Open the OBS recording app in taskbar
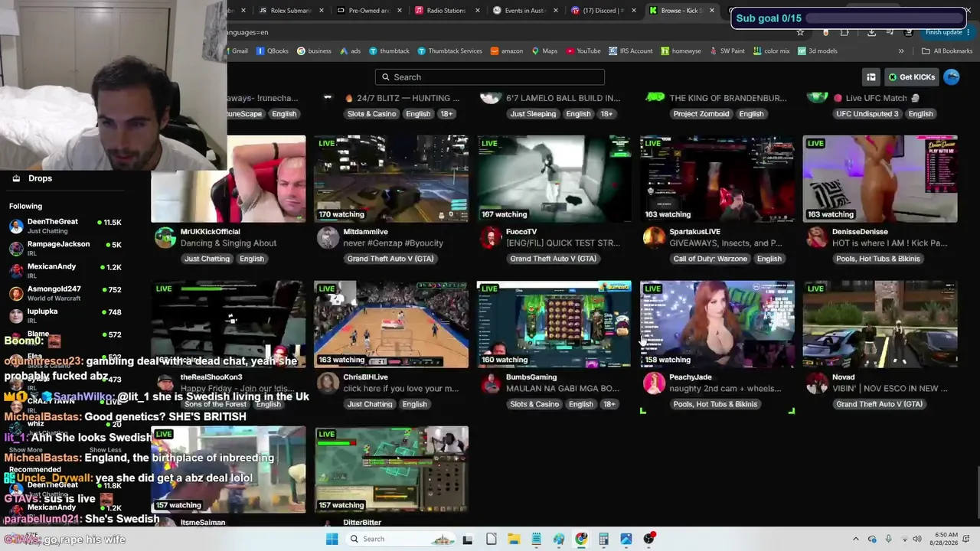980x551 pixels. pos(648,539)
